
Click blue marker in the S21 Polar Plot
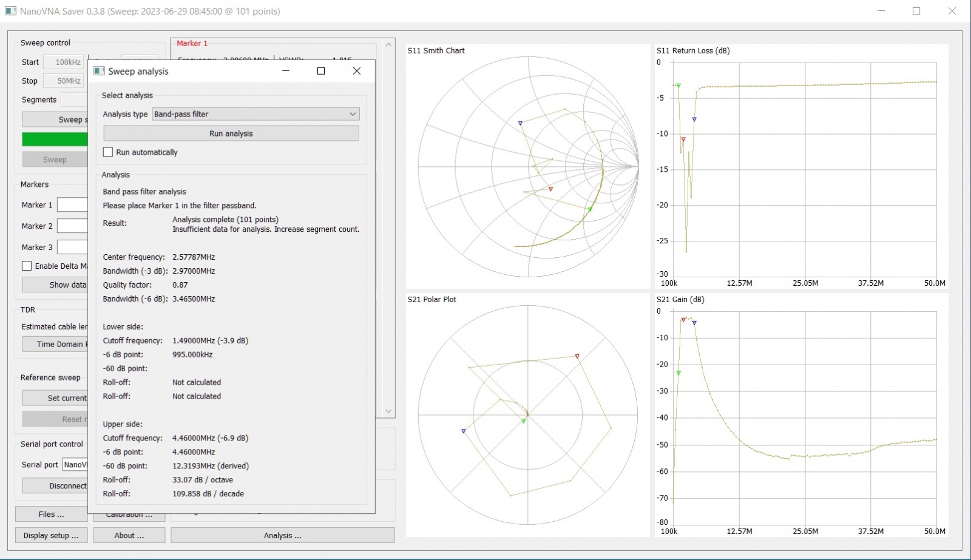[x=464, y=431]
